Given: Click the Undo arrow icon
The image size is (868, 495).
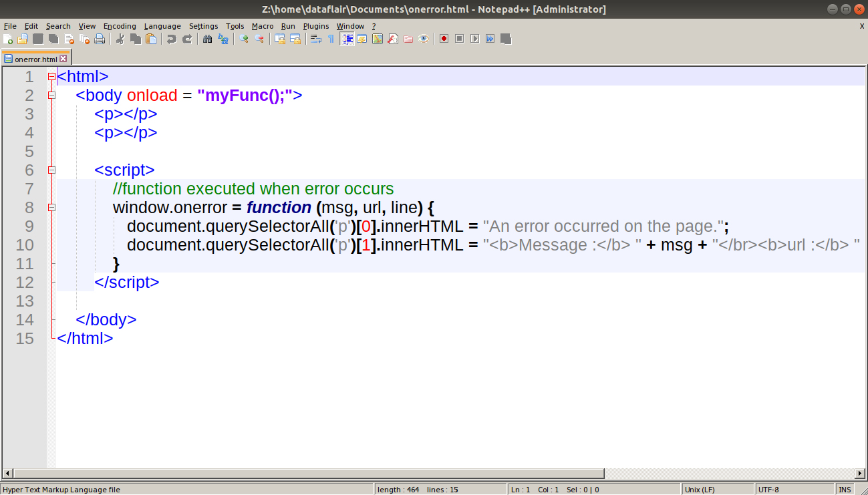Looking at the screenshot, I should coord(172,39).
